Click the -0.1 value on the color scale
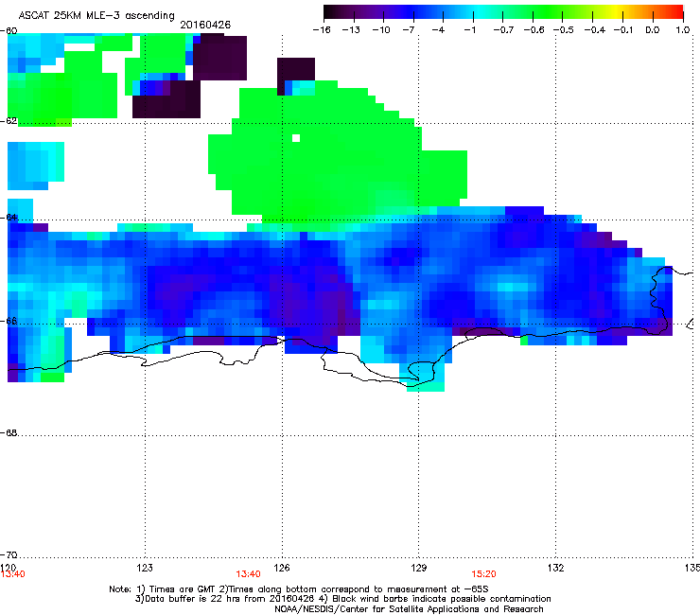The height and width of the screenshot is (615, 700). (x=623, y=30)
